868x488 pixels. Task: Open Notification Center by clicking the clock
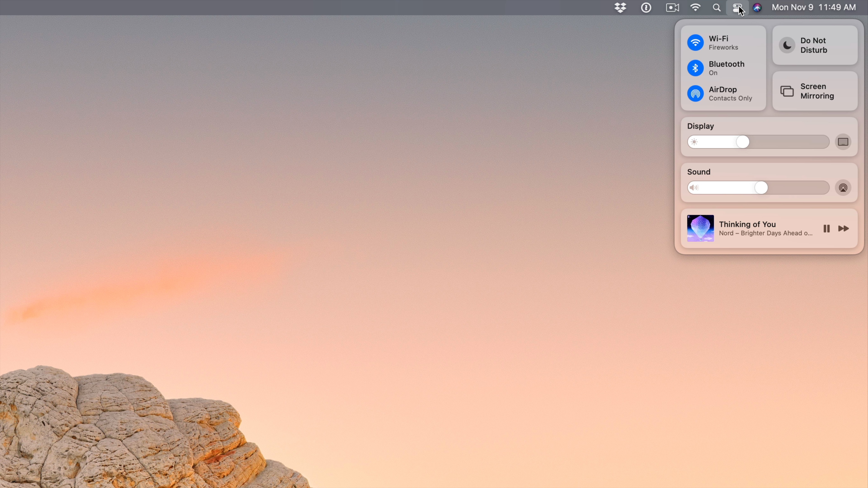[x=814, y=7]
